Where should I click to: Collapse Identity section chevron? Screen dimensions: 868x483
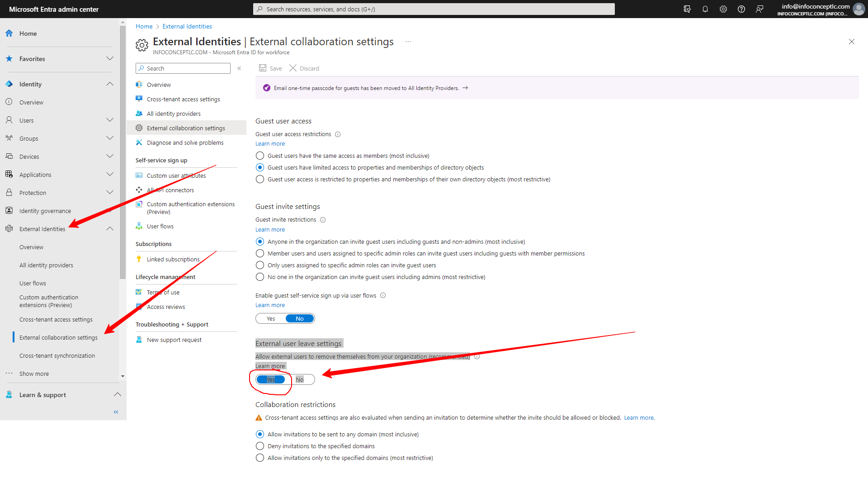pos(110,84)
